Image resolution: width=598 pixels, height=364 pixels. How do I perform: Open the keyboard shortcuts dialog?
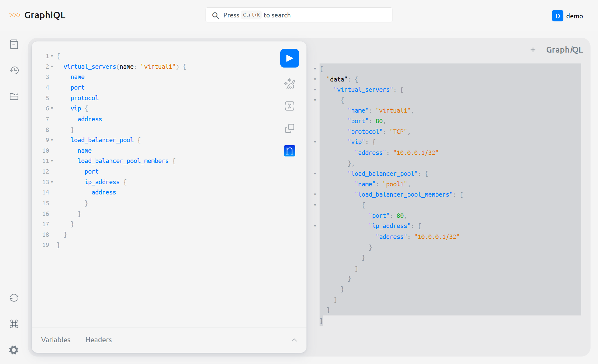click(14, 324)
